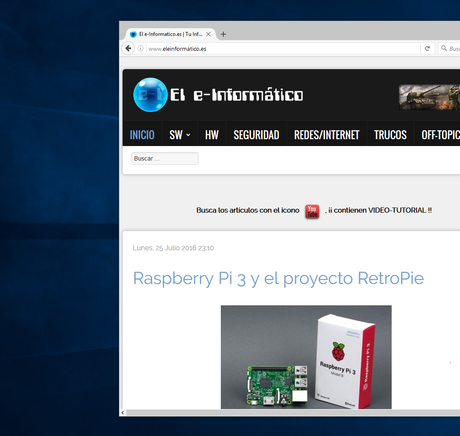
Task: Click text 'contienen VIDEO-TUTORIAL'
Action: pos(380,210)
